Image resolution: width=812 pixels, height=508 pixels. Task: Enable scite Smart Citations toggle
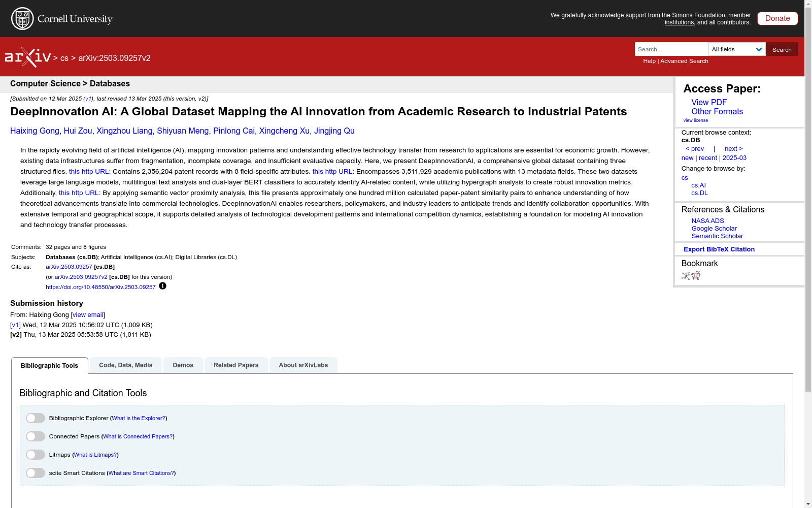tap(36, 473)
